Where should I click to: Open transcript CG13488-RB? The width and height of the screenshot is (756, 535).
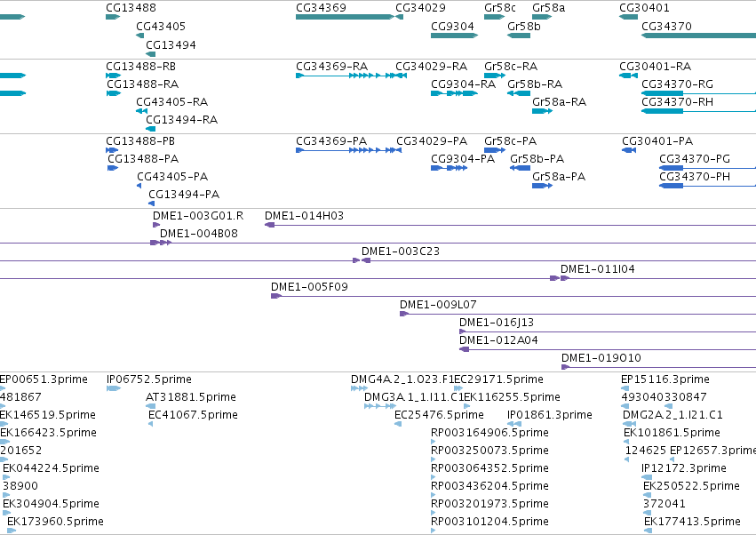(x=114, y=76)
